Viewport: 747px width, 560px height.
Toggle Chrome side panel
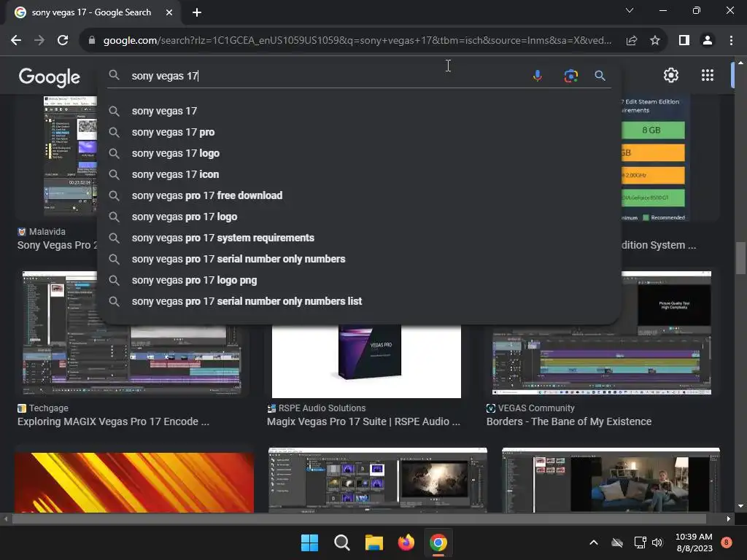click(x=684, y=41)
